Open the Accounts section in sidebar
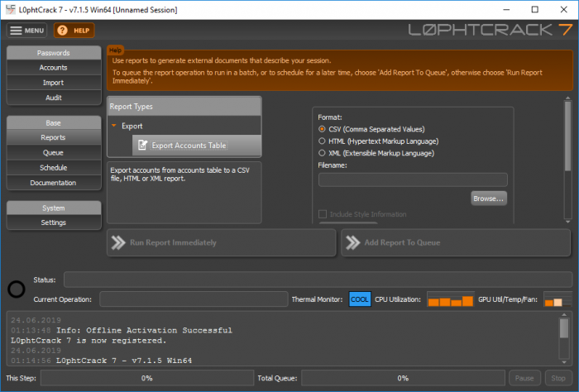 53,68
